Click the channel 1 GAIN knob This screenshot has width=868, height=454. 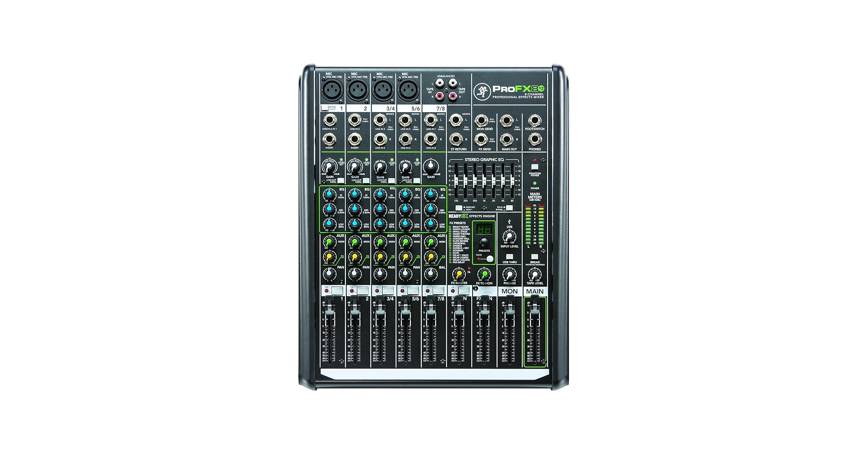point(329,167)
